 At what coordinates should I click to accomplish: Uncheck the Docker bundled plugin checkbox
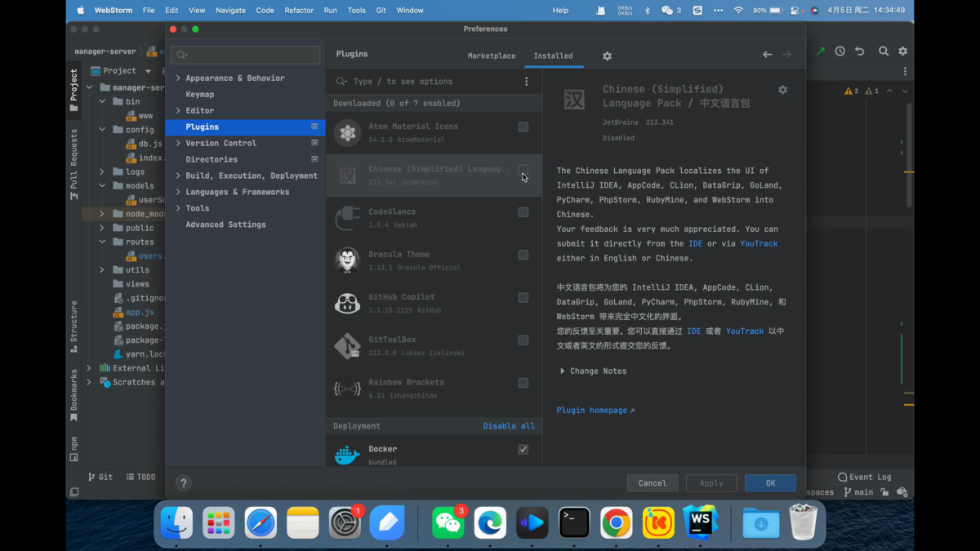[x=523, y=450]
